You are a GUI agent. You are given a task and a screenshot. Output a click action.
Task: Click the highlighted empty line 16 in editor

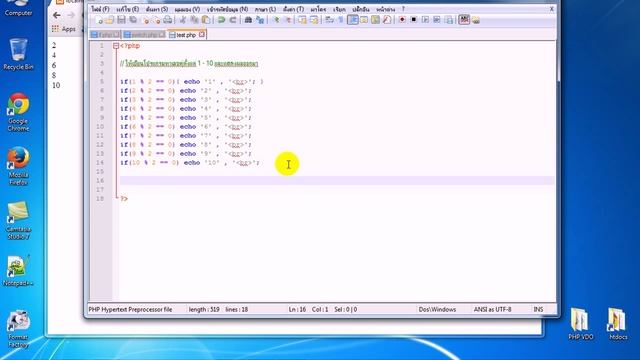point(337,180)
